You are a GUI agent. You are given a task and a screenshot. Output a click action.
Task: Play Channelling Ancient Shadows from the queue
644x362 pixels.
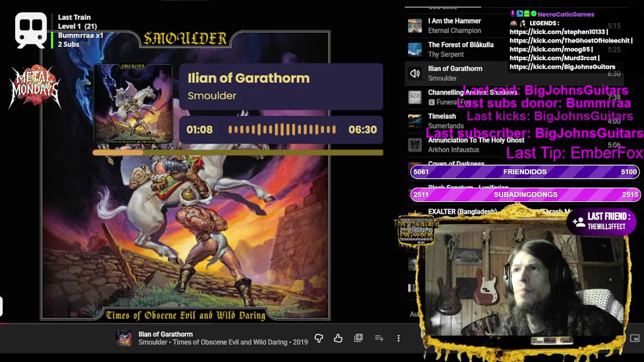pyautogui.click(x=472, y=93)
